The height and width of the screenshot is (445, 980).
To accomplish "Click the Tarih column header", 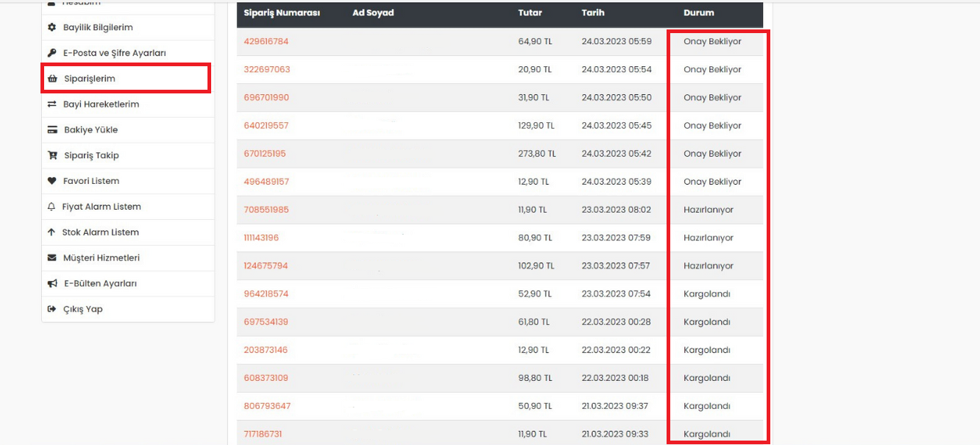I will click(x=593, y=13).
